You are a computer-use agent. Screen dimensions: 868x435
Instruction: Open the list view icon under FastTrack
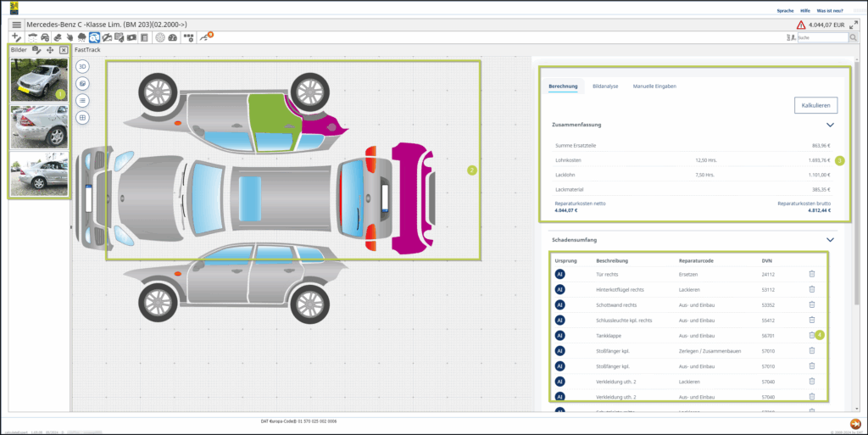pos(82,100)
